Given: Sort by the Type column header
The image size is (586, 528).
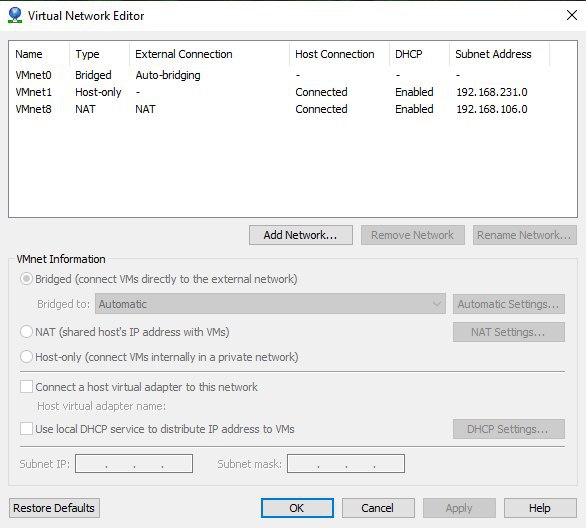Looking at the screenshot, I should coord(99,54).
